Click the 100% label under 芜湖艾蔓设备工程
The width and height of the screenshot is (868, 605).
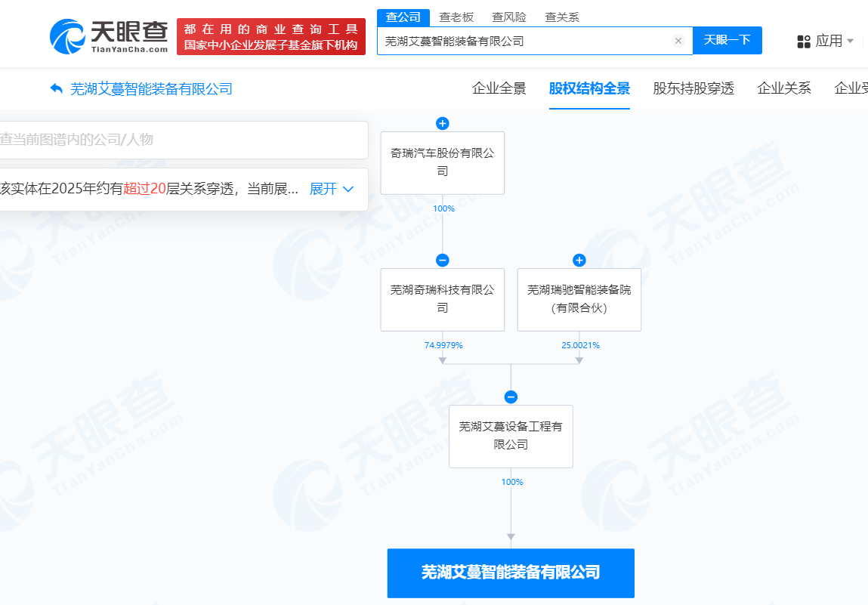click(512, 482)
